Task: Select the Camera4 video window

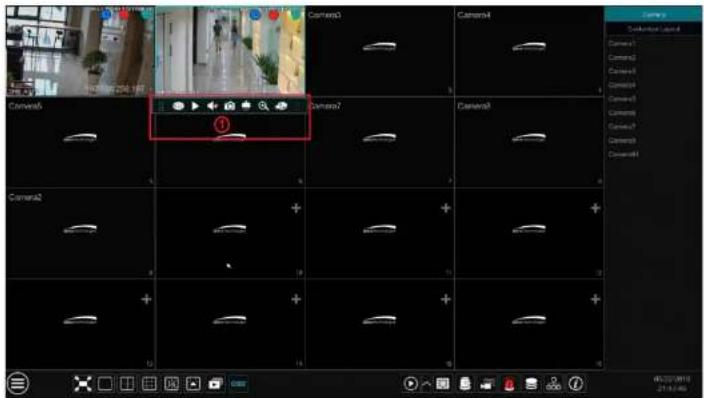Action: point(529,51)
